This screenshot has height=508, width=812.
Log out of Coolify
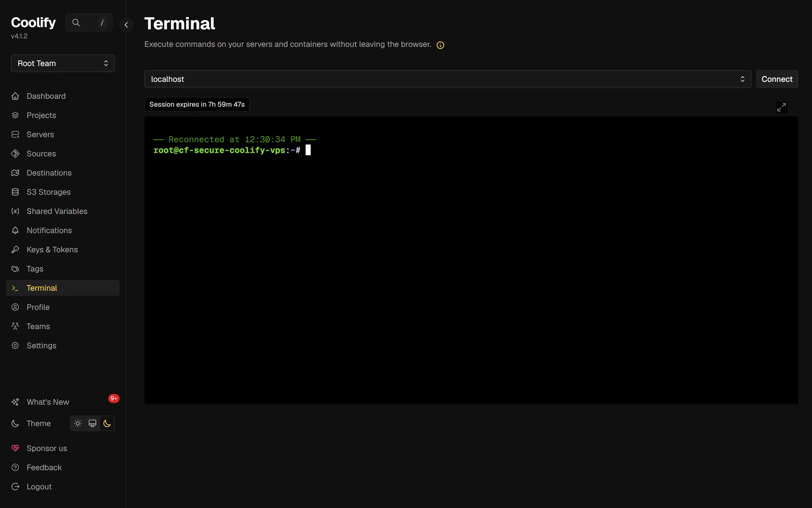pyautogui.click(x=63, y=487)
